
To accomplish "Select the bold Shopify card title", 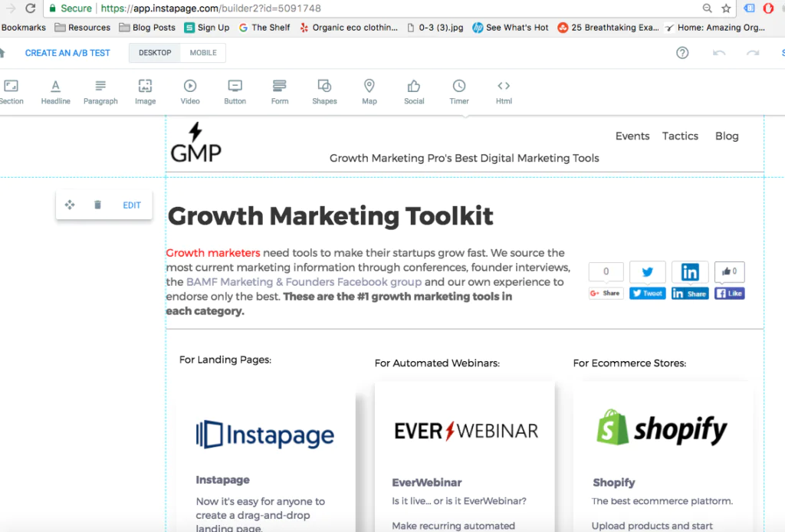I will click(614, 482).
